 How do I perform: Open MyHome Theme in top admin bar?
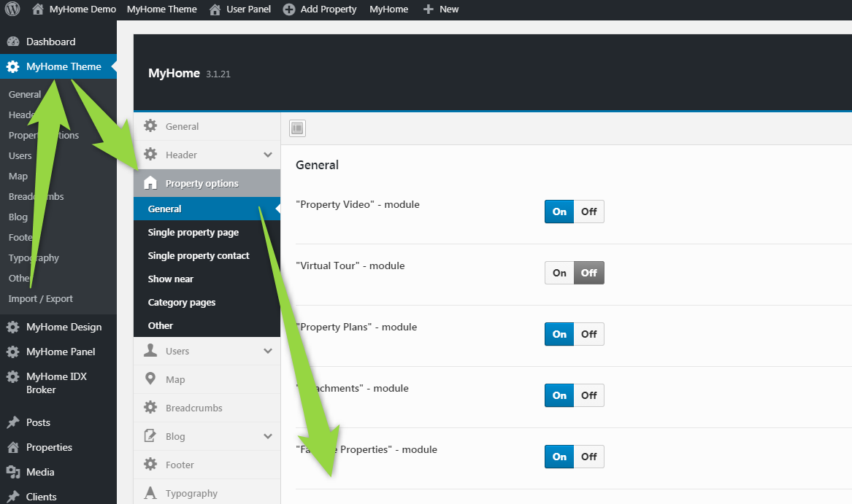[x=162, y=9]
